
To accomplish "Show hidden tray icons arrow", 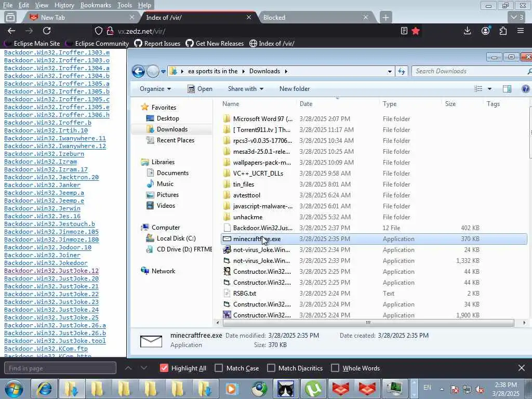I will pos(442,389).
